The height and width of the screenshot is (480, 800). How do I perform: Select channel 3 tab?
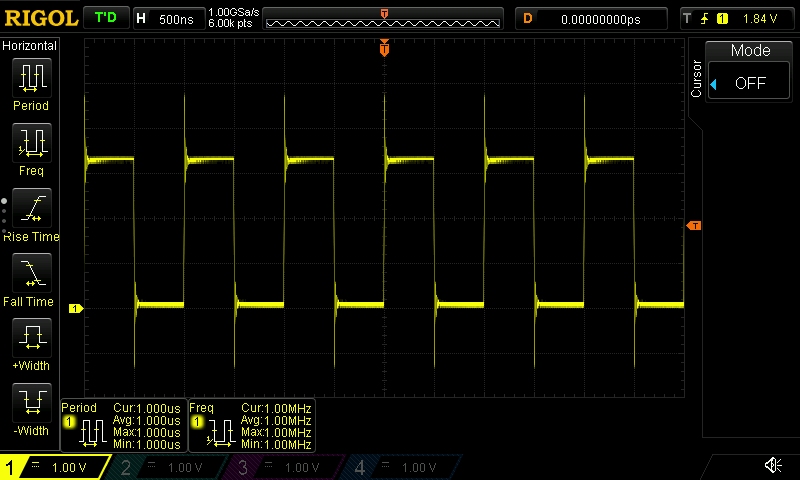pyautogui.click(x=285, y=467)
